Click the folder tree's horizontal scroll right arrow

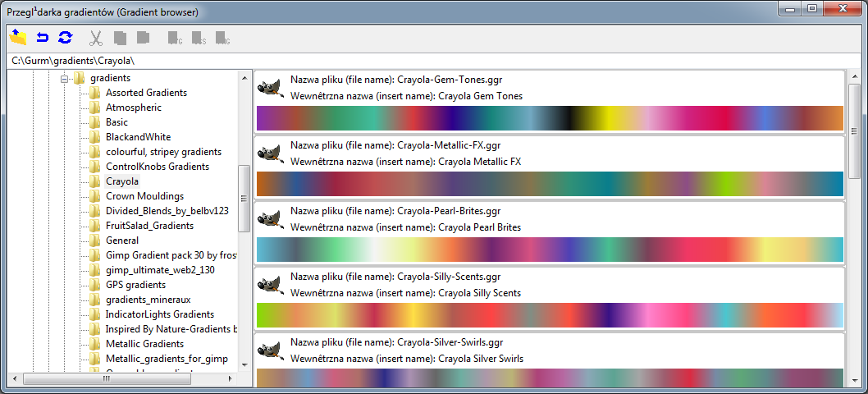[231, 379]
